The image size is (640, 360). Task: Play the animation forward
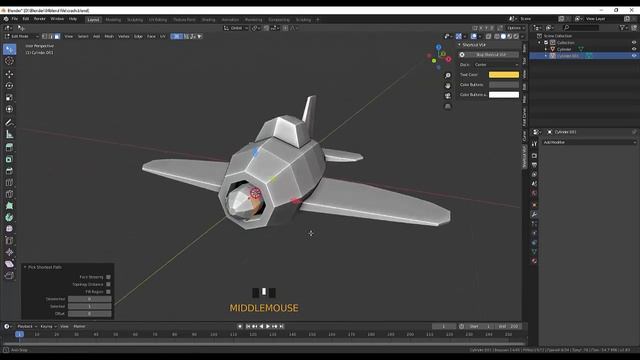(268, 326)
